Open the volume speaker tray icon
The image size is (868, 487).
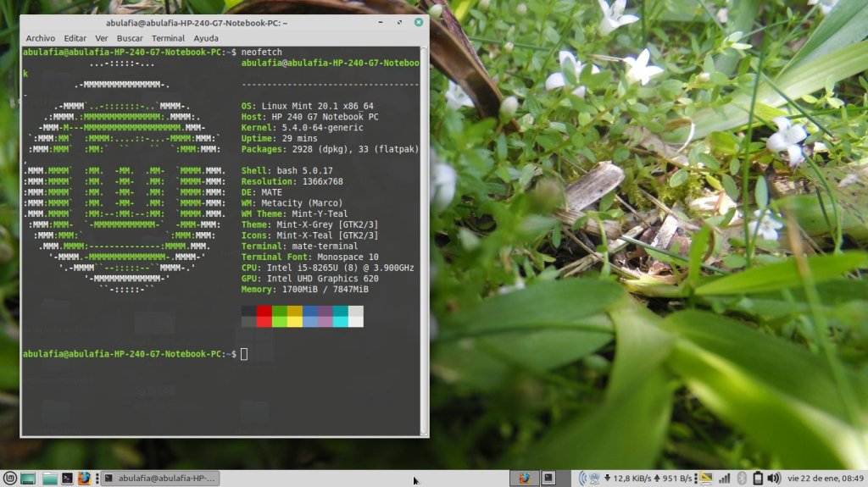(x=774, y=479)
